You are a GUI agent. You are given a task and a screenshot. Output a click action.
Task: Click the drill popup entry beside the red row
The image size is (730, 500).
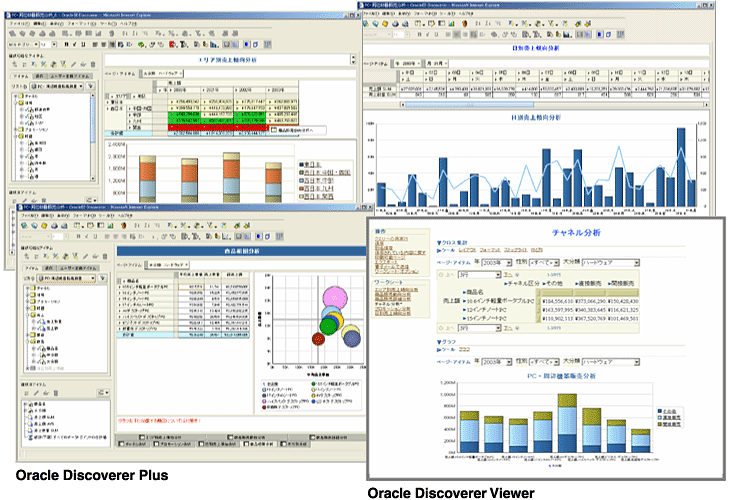click(x=298, y=130)
